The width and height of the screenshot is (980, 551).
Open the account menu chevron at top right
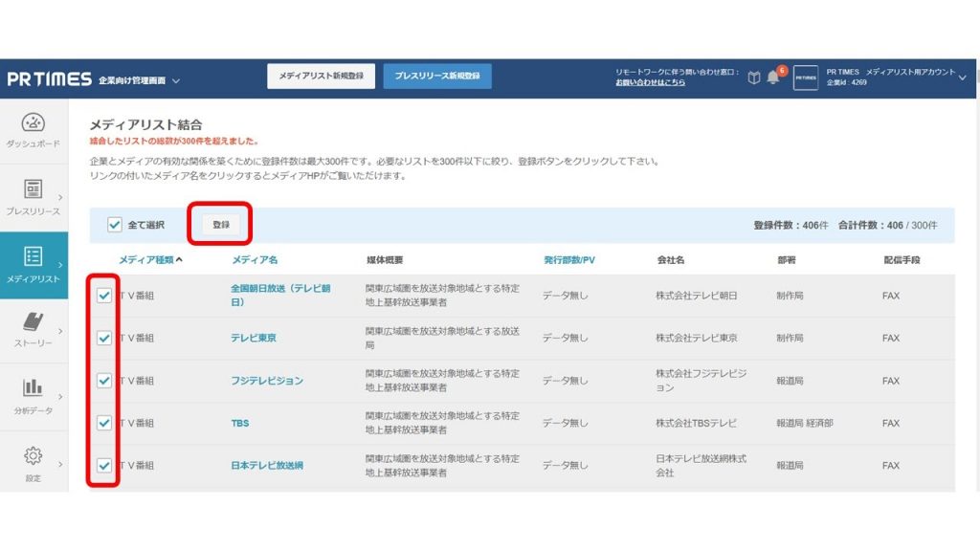963,77
